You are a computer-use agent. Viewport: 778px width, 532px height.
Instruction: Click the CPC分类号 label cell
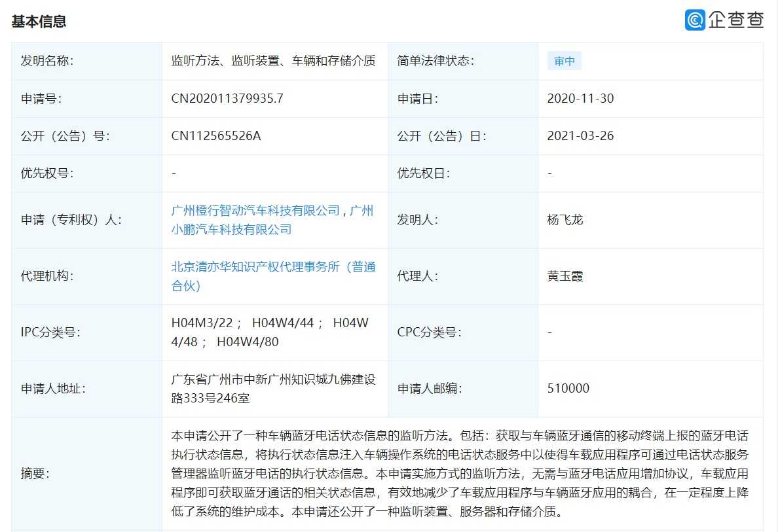pos(463,332)
